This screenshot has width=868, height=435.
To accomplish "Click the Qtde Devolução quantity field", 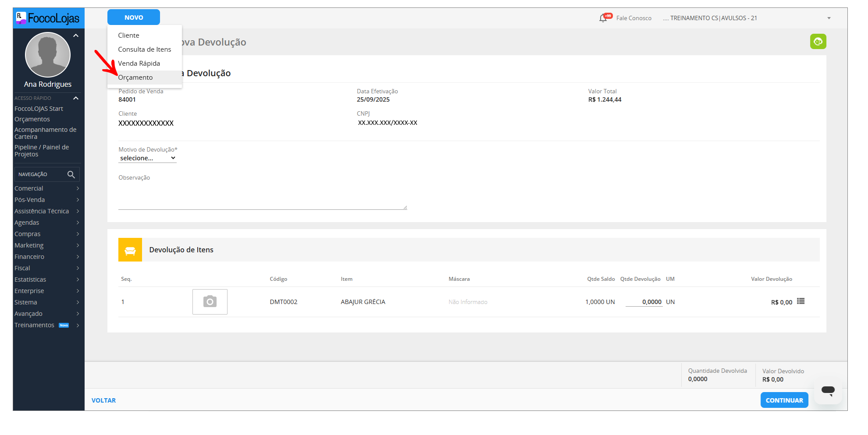I will 644,302.
